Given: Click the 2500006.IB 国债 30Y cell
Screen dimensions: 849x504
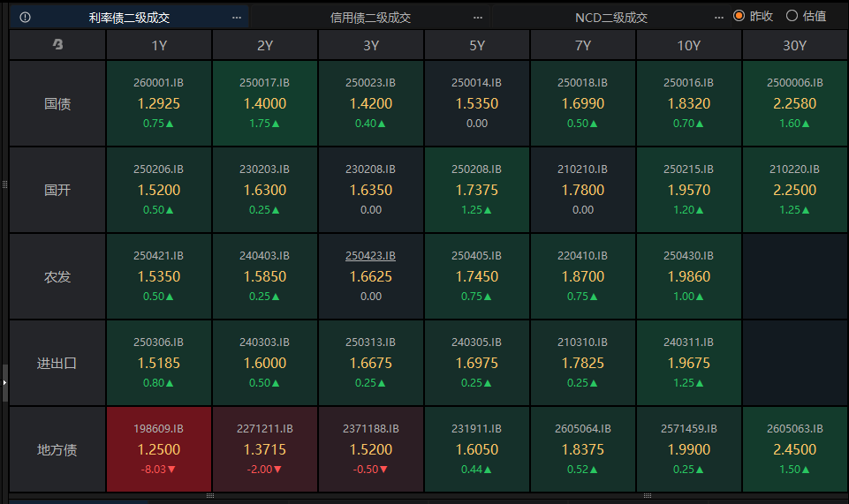Looking at the screenshot, I should [794, 102].
